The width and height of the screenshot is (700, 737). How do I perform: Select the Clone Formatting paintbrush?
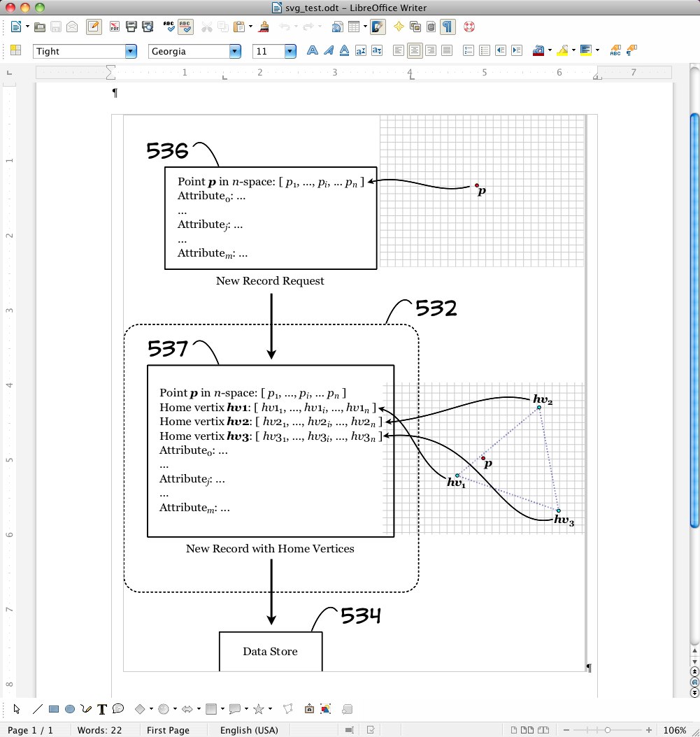tap(264, 27)
